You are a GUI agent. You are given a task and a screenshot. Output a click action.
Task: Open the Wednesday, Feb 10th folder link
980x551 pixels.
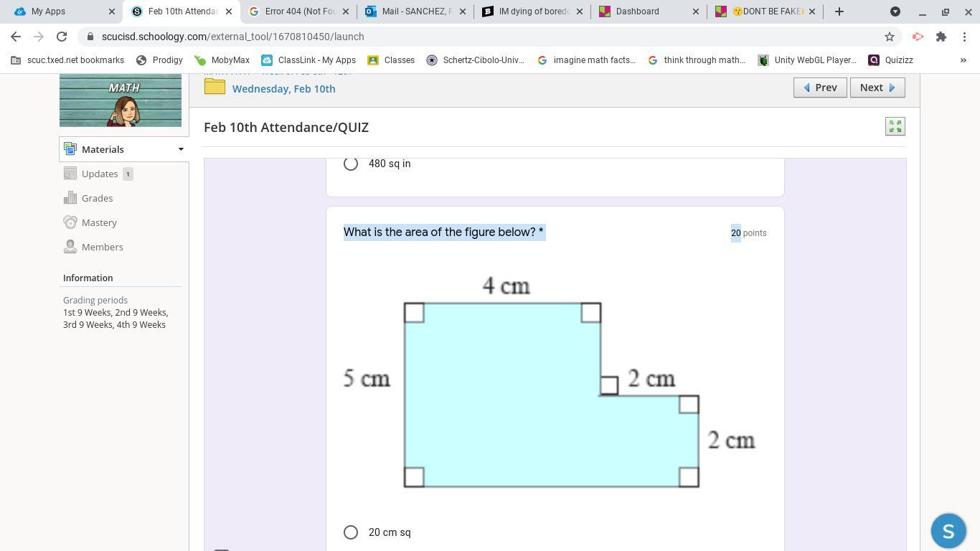[x=283, y=88]
